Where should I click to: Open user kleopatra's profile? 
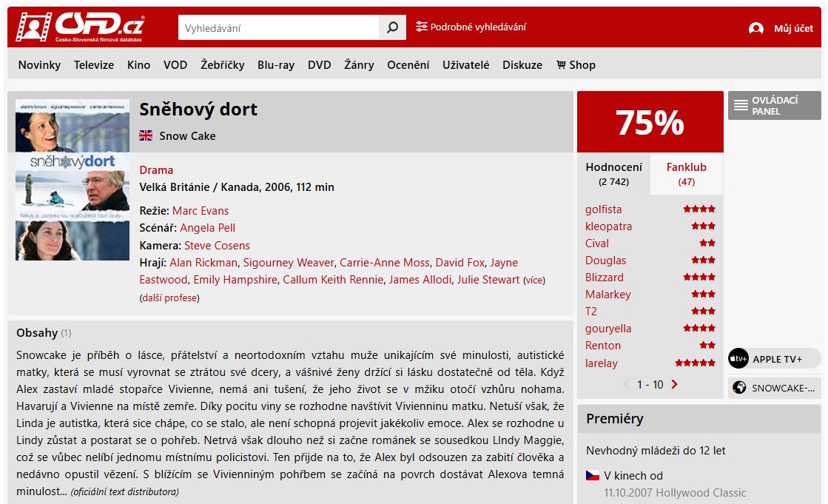pyautogui.click(x=608, y=226)
